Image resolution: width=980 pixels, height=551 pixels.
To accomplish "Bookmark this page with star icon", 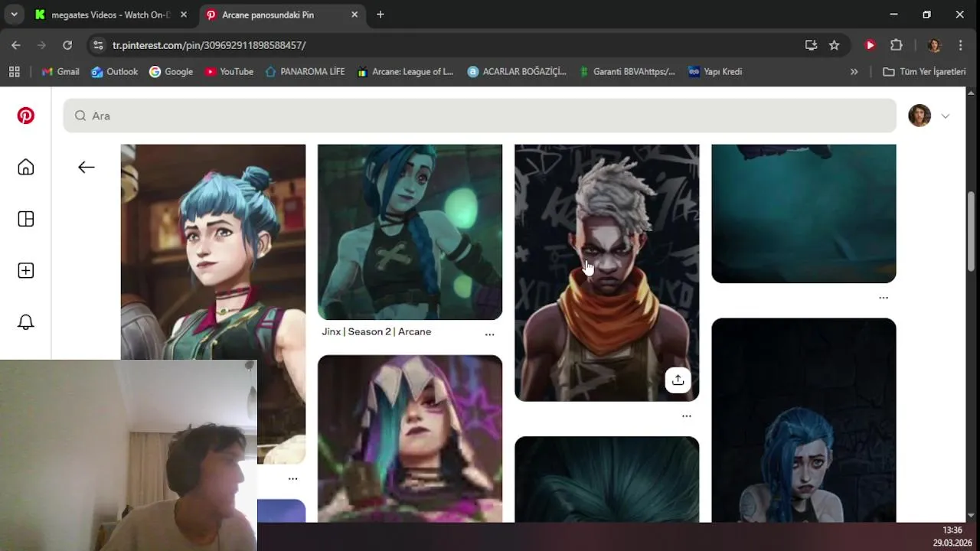I will pyautogui.click(x=834, y=45).
